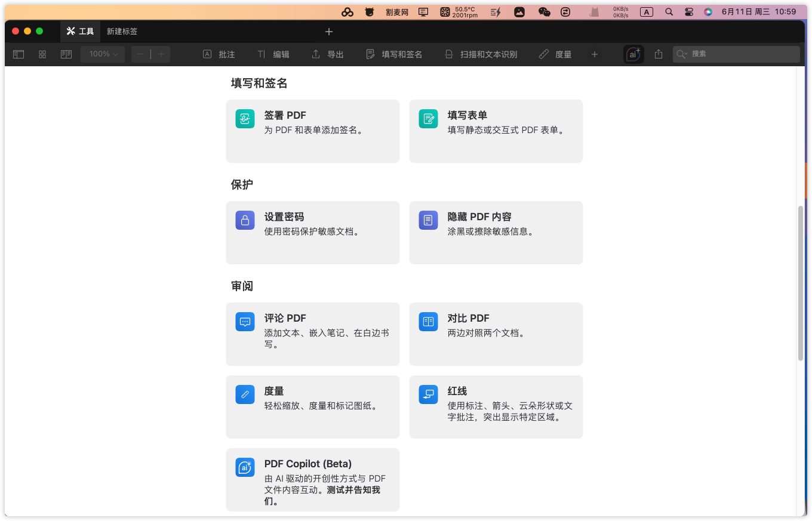The width and height of the screenshot is (812, 521).
Task: Open the 红线 redline markup tool
Action: 496,406
